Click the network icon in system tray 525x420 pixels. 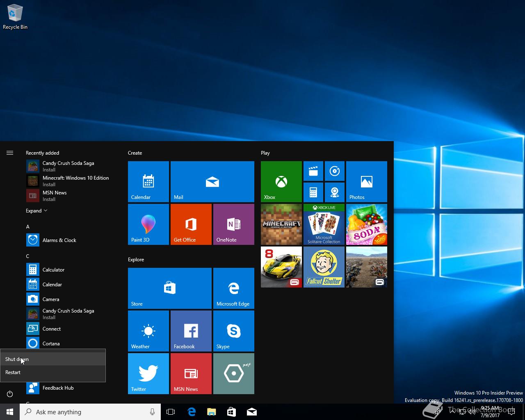[x=462, y=412]
